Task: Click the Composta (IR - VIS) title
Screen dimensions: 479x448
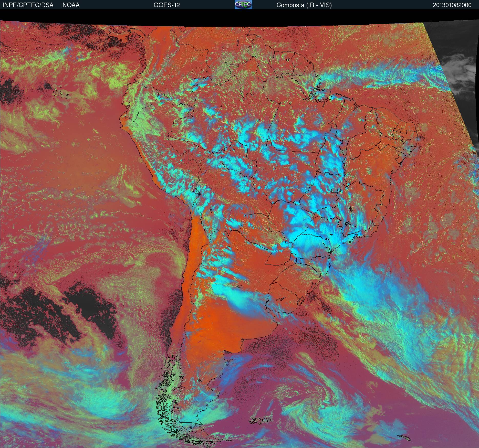Action: coord(304,5)
